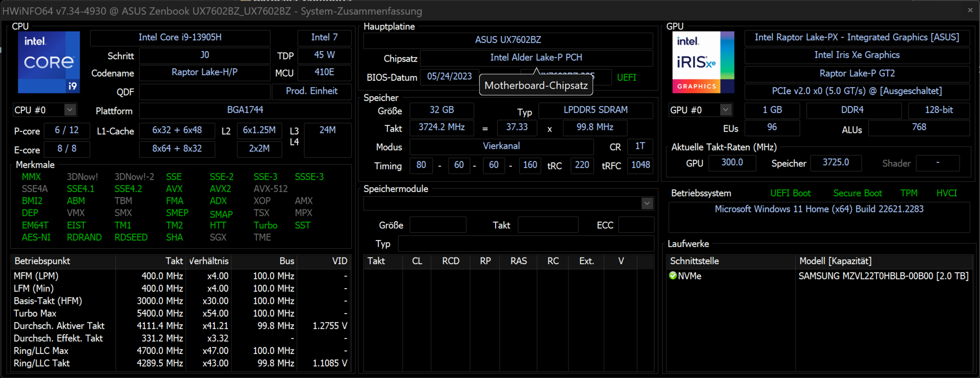Click the Intel 7 process field
This screenshot has height=378, width=980.
click(x=325, y=37)
